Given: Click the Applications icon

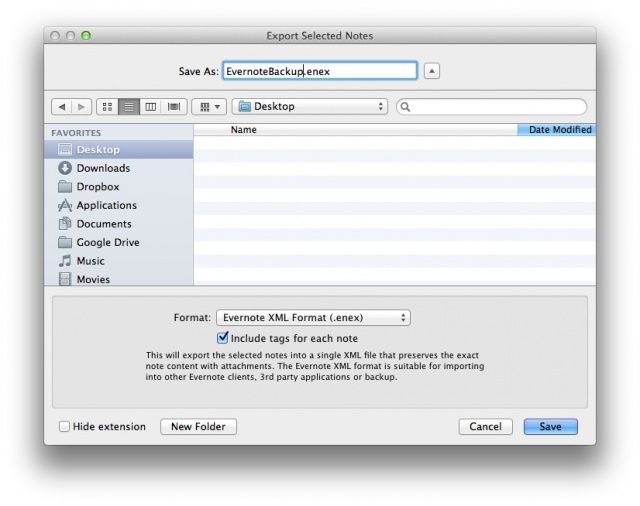Looking at the screenshot, I should click(x=65, y=205).
